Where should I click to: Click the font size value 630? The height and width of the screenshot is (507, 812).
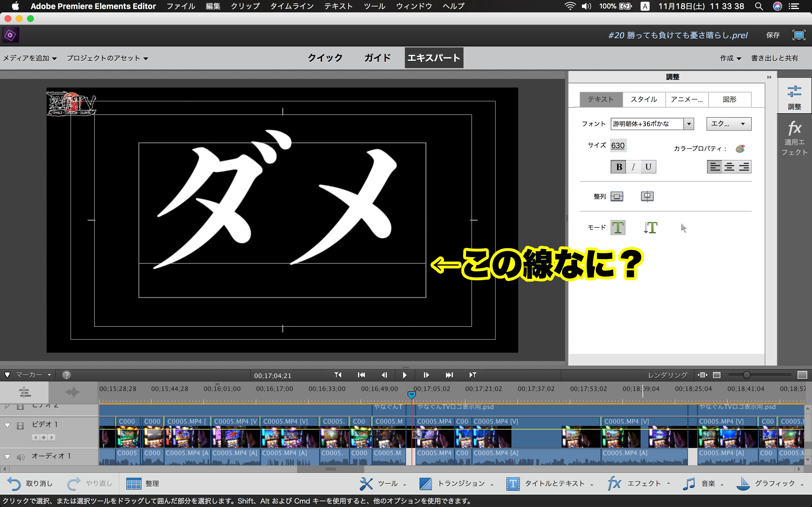pos(618,146)
